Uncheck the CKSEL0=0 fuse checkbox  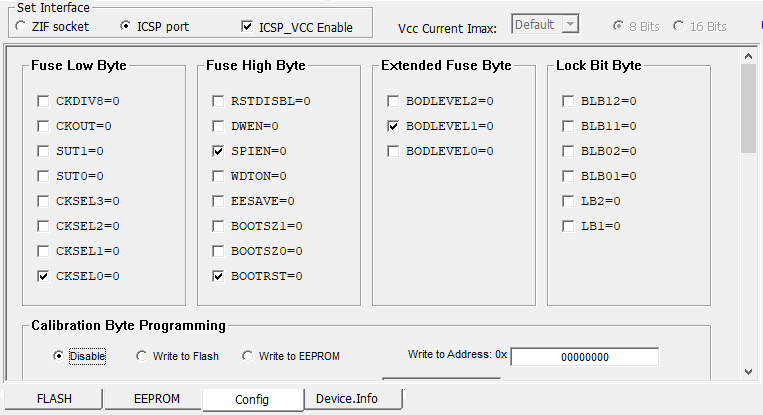[x=43, y=276]
